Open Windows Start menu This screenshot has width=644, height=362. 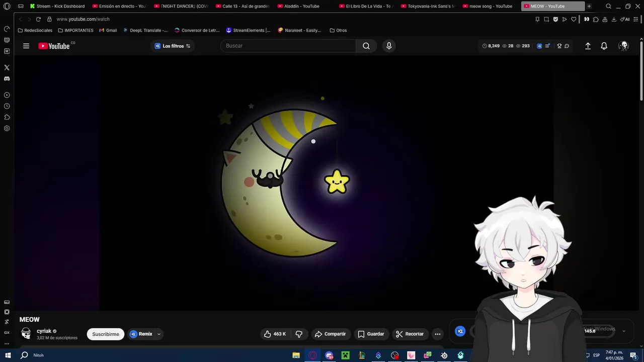pyautogui.click(x=9, y=355)
